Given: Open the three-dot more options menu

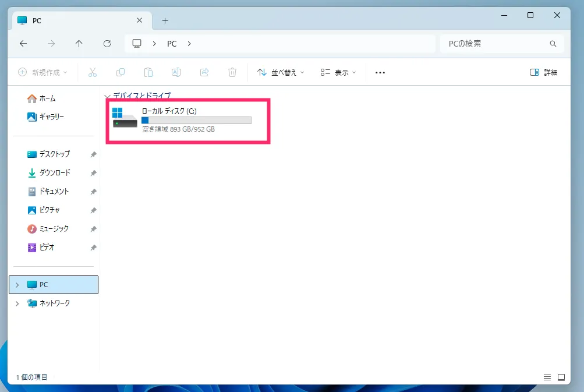Looking at the screenshot, I should pos(380,73).
